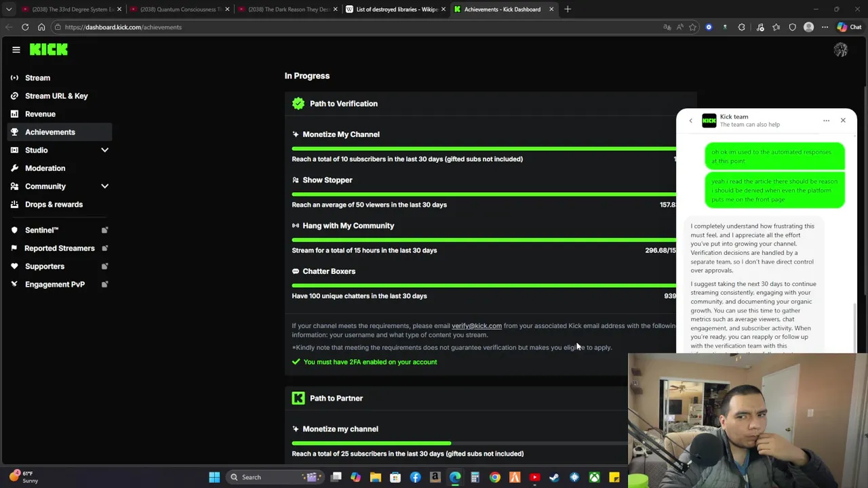Reload the browser page
Image resolution: width=868 pixels, height=488 pixels.
pos(25,27)
